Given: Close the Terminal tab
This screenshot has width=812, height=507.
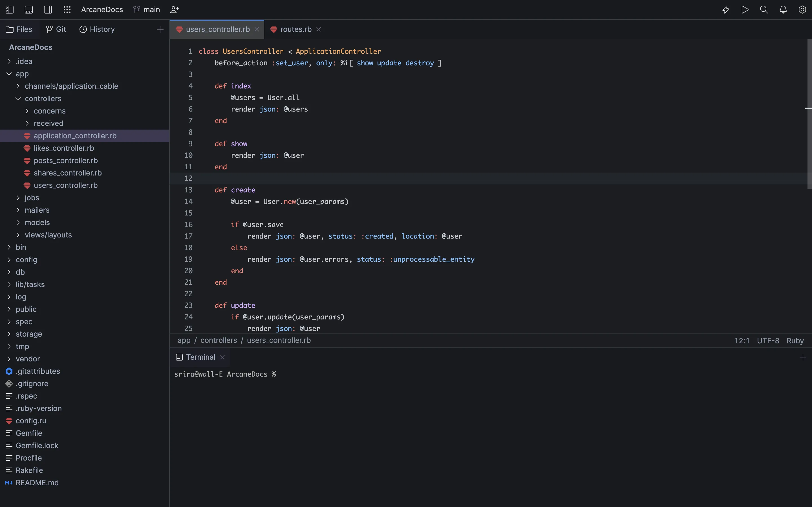Looking at the screenshot, I should 222,357.
